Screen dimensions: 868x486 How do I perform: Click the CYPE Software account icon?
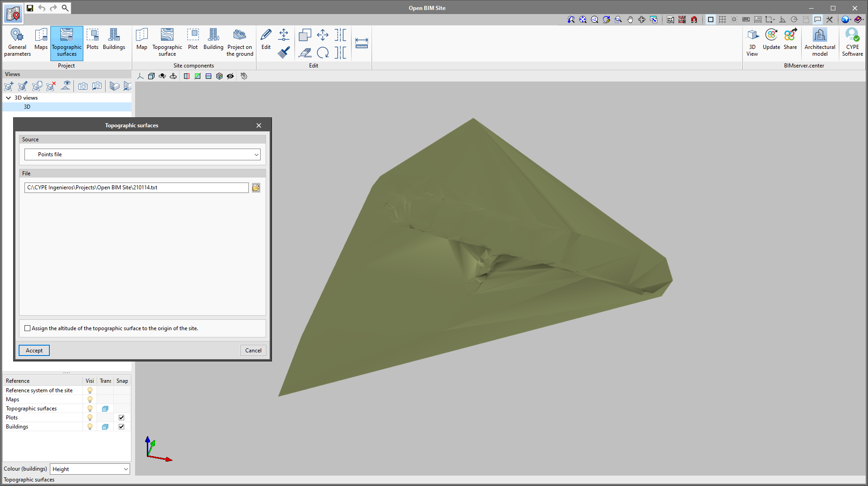coord(852,43)
